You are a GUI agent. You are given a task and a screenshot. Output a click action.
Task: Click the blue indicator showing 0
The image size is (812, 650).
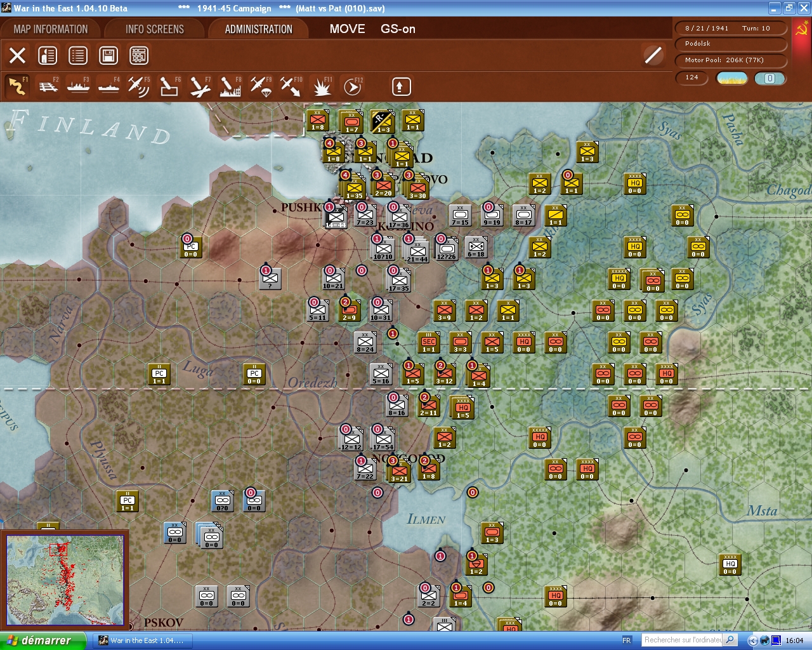(769, 78)
